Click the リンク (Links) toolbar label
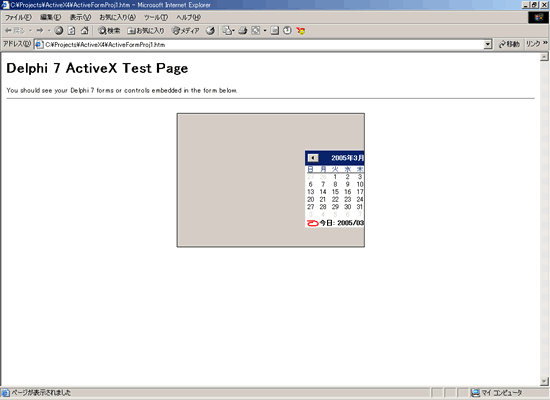 click(x=533, y=44)
